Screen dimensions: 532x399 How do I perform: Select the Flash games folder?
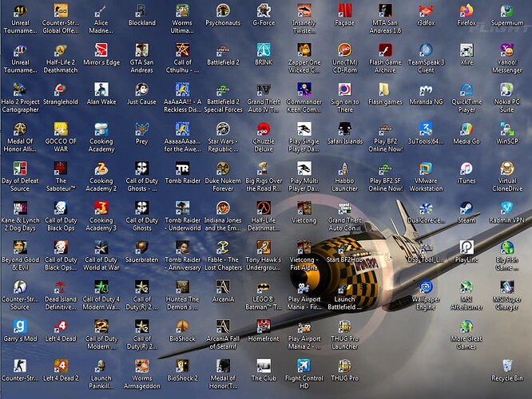point(385,95)
